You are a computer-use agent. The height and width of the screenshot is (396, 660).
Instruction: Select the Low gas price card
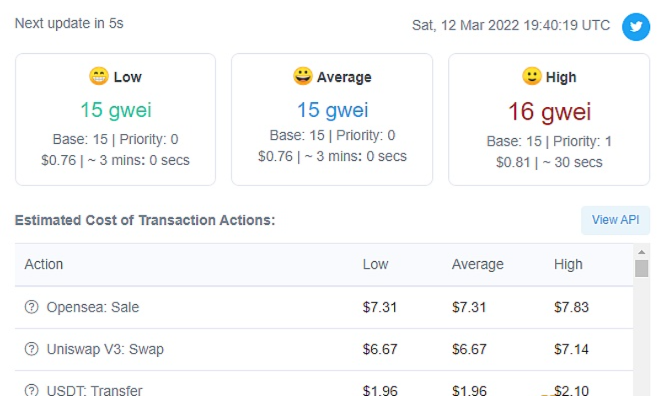tap(115, 119)
